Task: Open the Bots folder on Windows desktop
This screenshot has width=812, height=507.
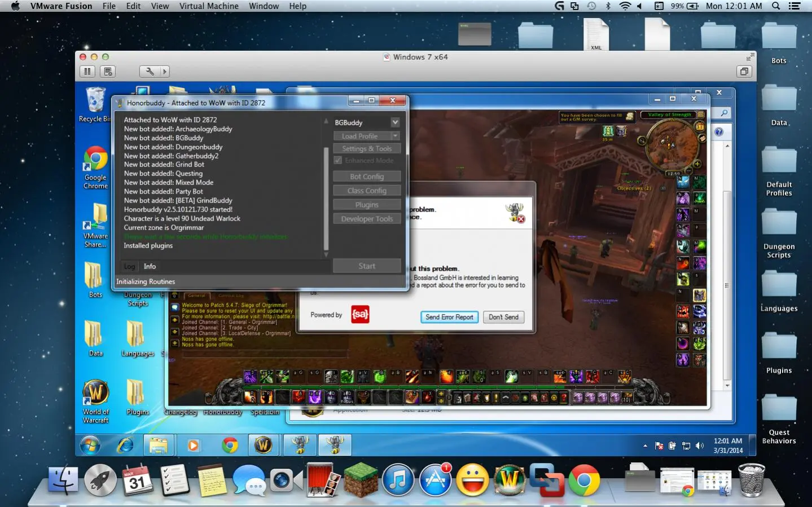Action: click(95, 280)
